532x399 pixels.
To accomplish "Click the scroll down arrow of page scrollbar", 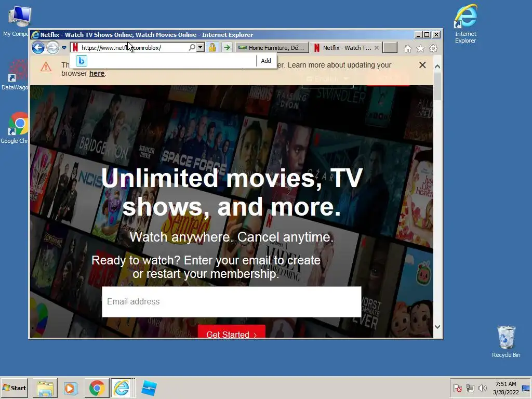I will pyautogui.click(x=437, y=327).
